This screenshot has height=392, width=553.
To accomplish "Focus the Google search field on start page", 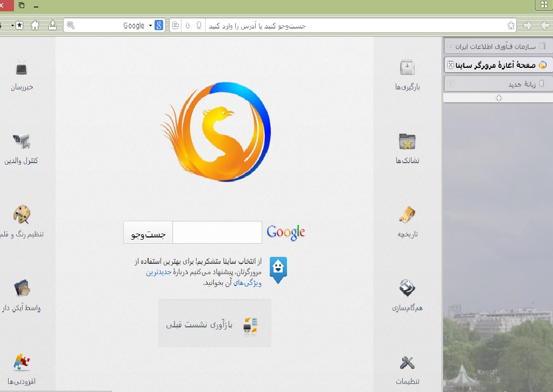I will tap(217, 233).
